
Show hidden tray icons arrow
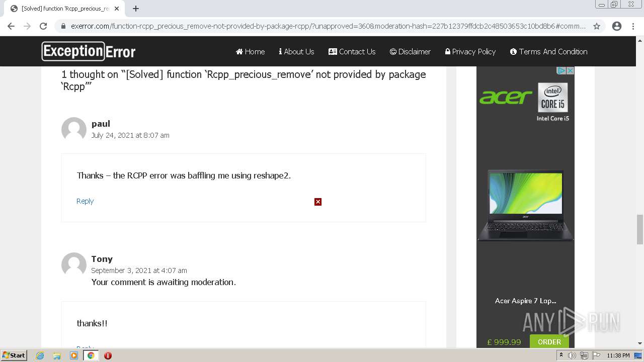(561, 355)
